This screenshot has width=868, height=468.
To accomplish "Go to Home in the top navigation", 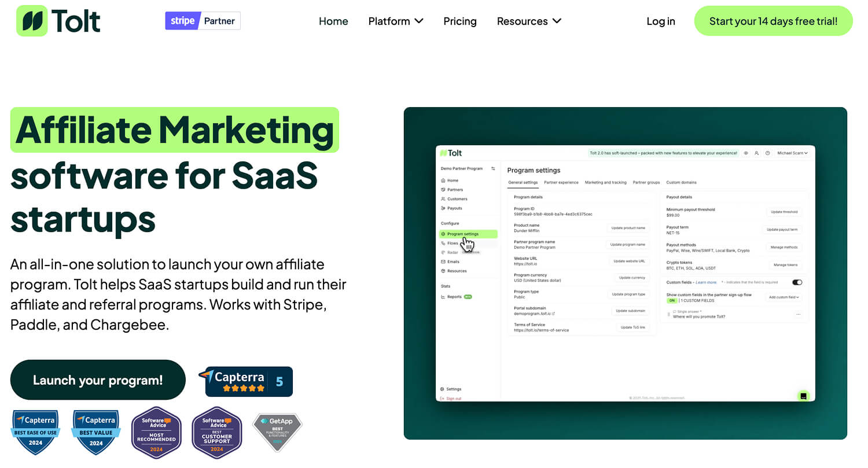I will (333, 21).
